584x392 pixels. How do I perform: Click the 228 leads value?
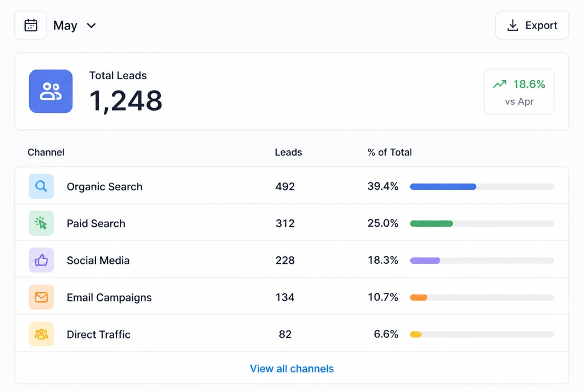click(285, 260)
